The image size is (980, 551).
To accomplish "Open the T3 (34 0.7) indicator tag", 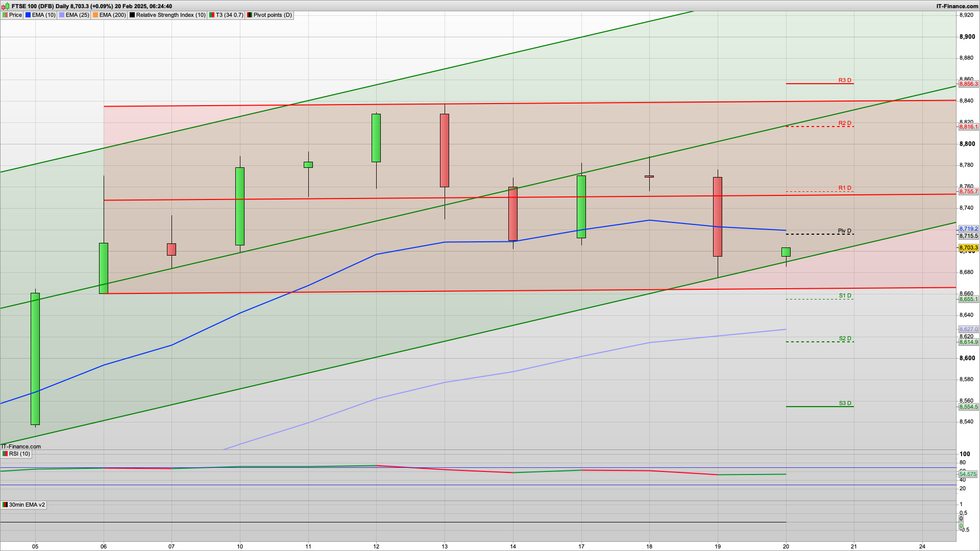I will (226, 15).
